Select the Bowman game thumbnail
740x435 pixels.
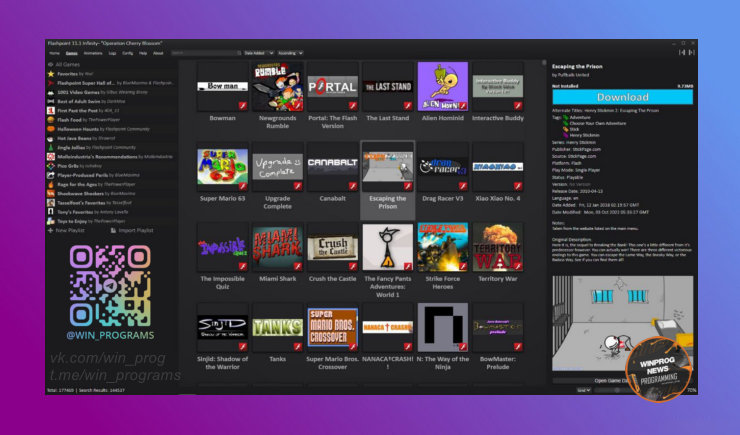tap(222, 87)
